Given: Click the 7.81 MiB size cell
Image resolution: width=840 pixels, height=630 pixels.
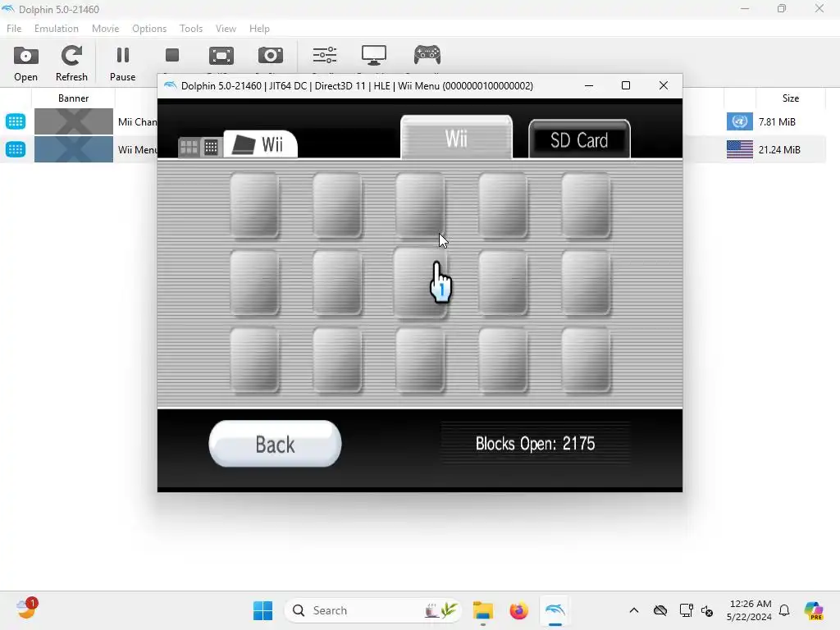Looking at the screenshot, I should click(x=777, y=121).
